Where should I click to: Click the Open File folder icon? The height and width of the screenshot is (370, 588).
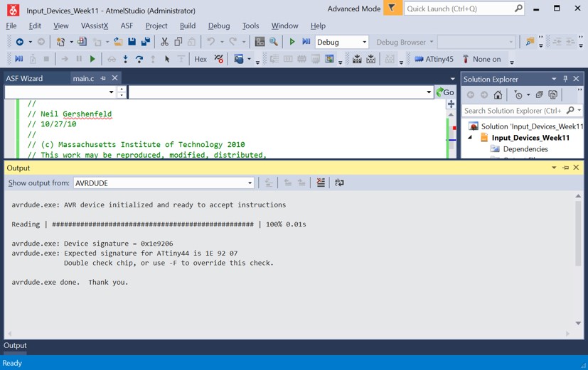(x=118, y=42)
